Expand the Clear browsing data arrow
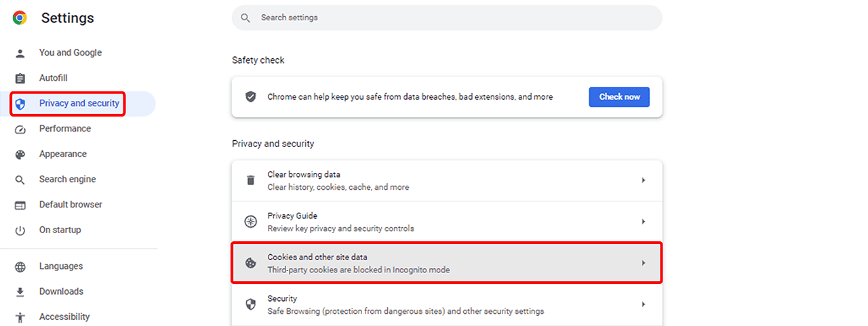868x326 pixels. coord(644,180)
